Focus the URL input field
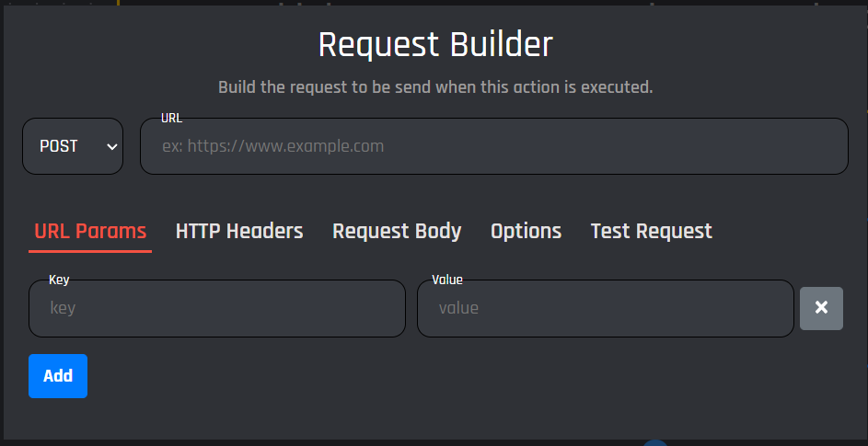This screenshot has width=868, height=446. tap(493, 146)
